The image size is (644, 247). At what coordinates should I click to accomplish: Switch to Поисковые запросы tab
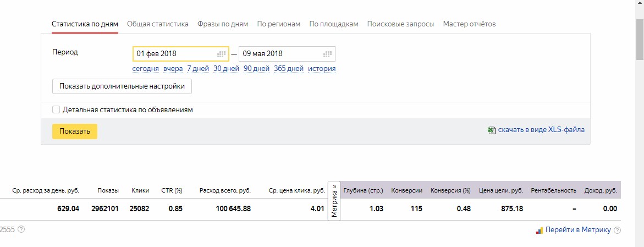click(x=400, y=24)
